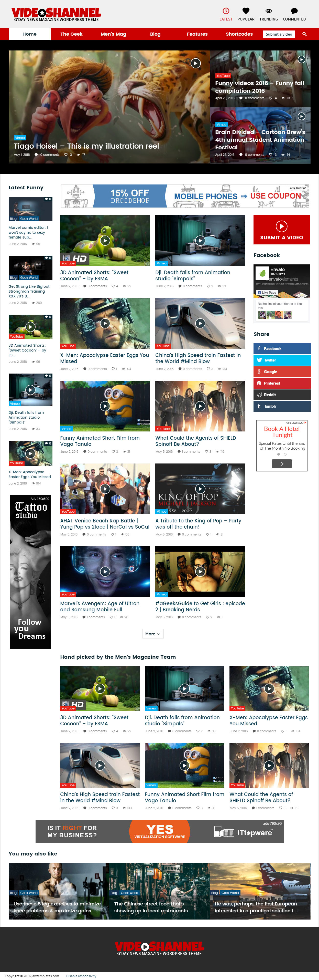Share on Reddit button
Screen dimensions: 319x980
coord(282,395)
